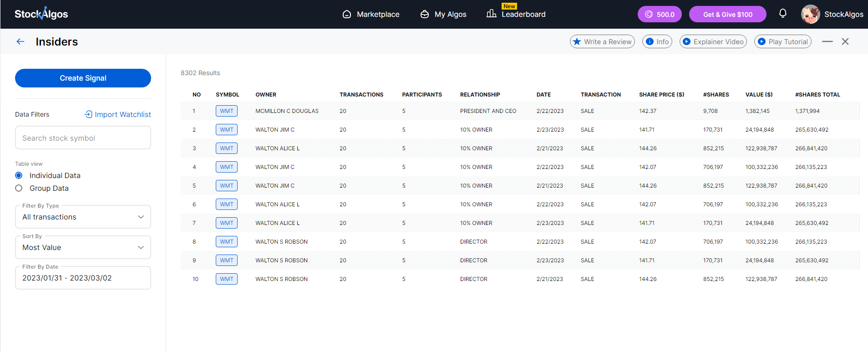
Task: Click the Search stock symbol field
Action: click(x=83, y=138)
